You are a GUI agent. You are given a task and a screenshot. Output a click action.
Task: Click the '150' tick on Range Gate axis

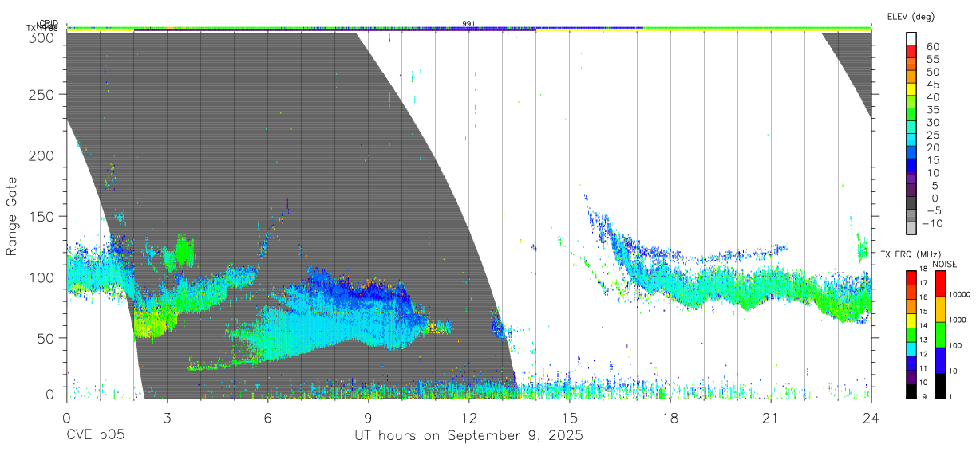click(41, 216)
